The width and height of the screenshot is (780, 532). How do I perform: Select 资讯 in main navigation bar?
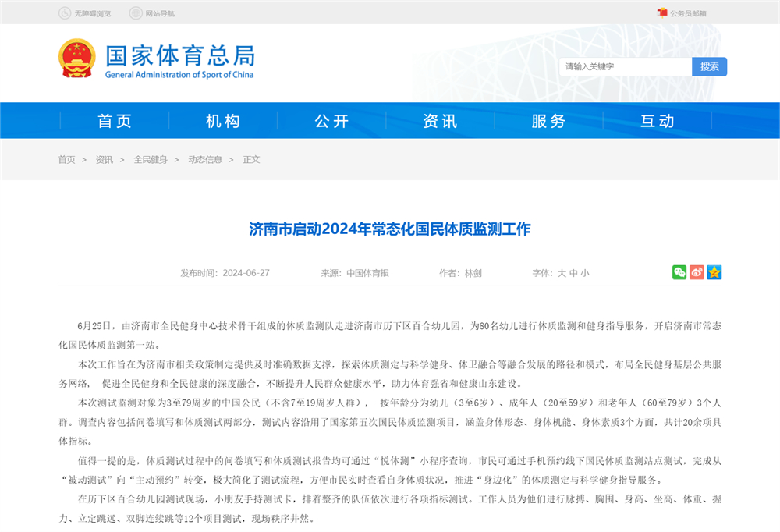point(440,121)
